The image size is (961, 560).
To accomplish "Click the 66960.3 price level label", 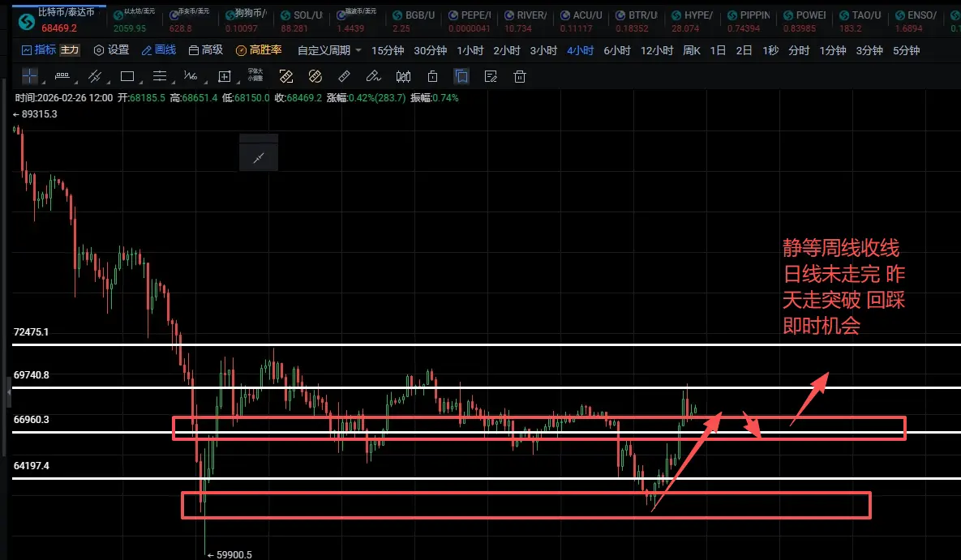I will (x=32, y=420).
